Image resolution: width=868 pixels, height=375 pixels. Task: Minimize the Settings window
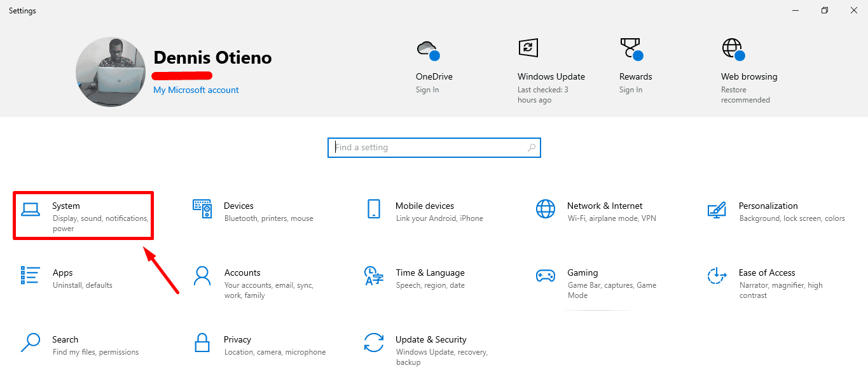click(x=796, y=10)
